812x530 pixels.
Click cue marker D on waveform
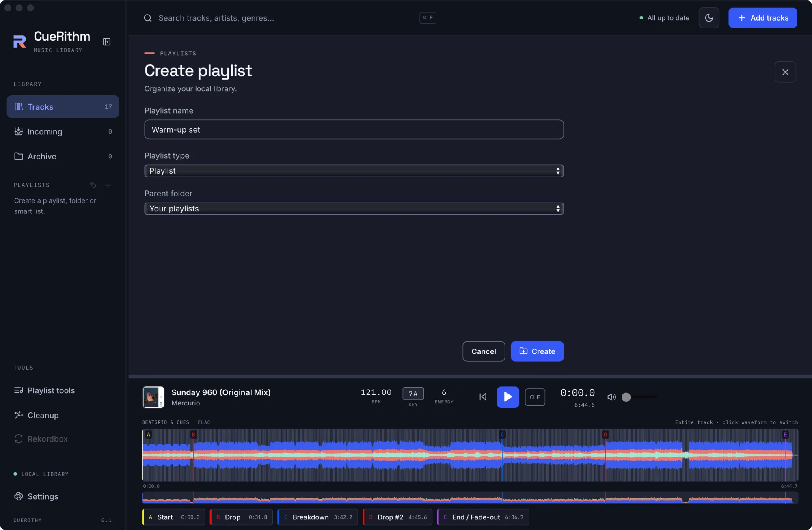tap(605, 435)
